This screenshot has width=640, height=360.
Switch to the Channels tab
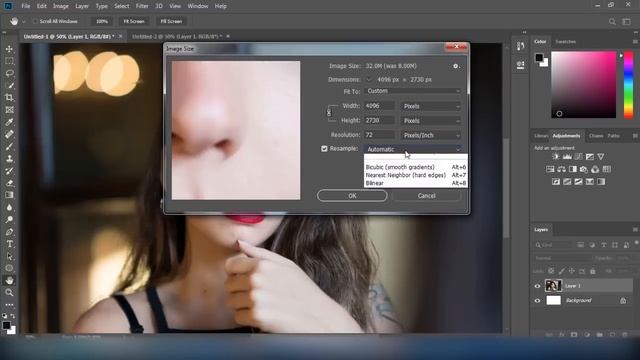coord(596,136)
